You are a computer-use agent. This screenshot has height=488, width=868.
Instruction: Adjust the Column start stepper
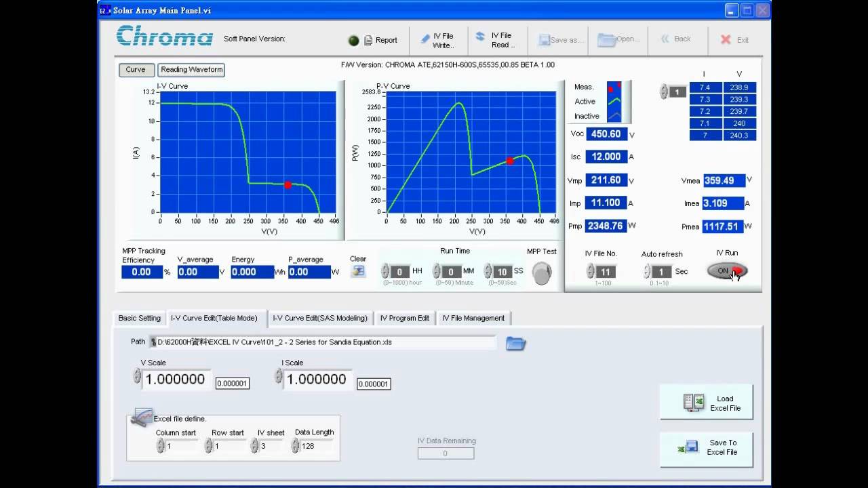(161, 446)
